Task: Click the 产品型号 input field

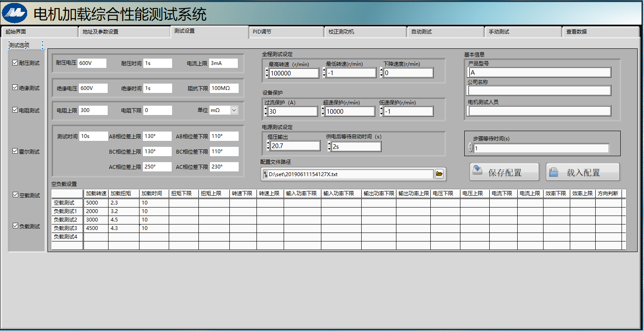Action: pos(539,73)
